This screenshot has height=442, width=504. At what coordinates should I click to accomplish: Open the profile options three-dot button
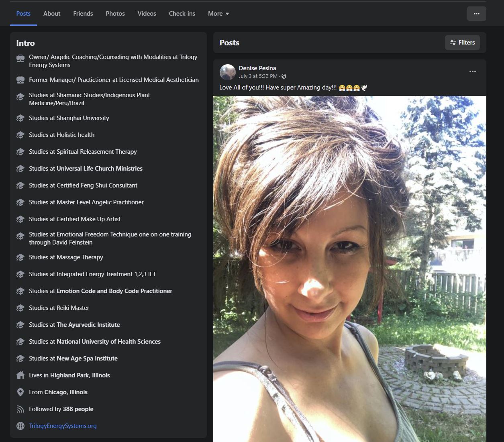(476, 14)
